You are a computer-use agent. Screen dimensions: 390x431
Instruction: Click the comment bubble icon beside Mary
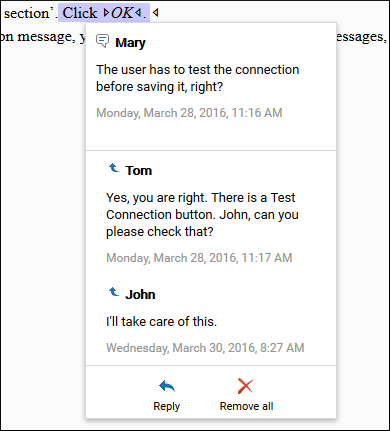point(102,41)
